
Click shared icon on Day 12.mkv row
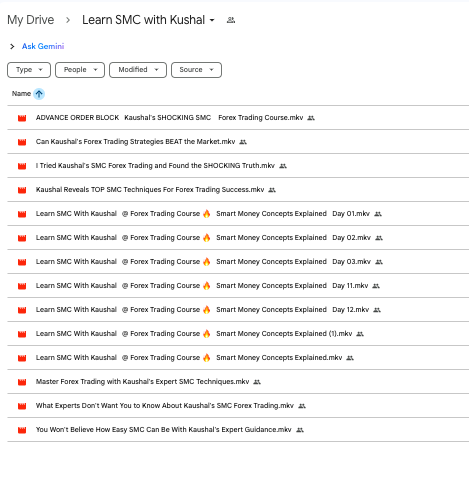click(377, 310)
